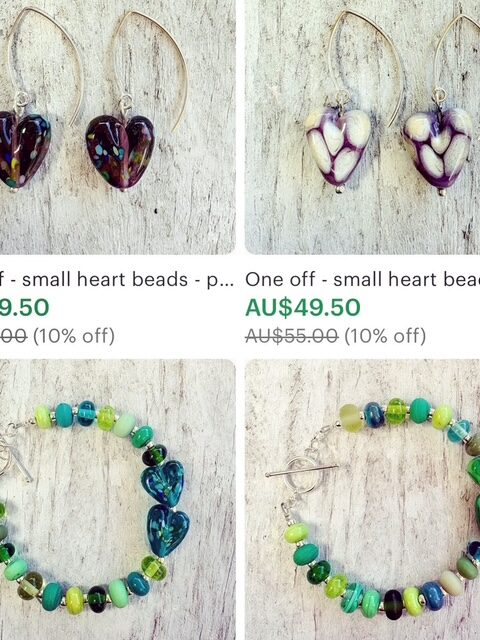Click the right cream and purple heart bead

(438, 151)
